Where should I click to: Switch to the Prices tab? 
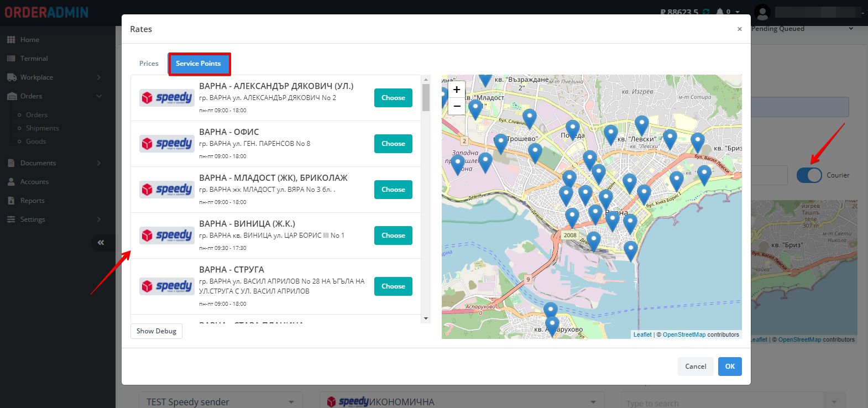point(149,64)
